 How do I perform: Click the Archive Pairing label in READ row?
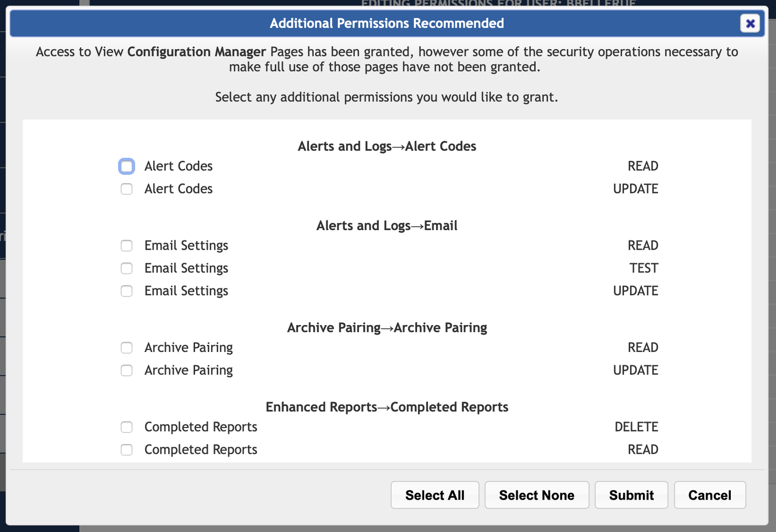pyautogui.click(x=188, y=348)
